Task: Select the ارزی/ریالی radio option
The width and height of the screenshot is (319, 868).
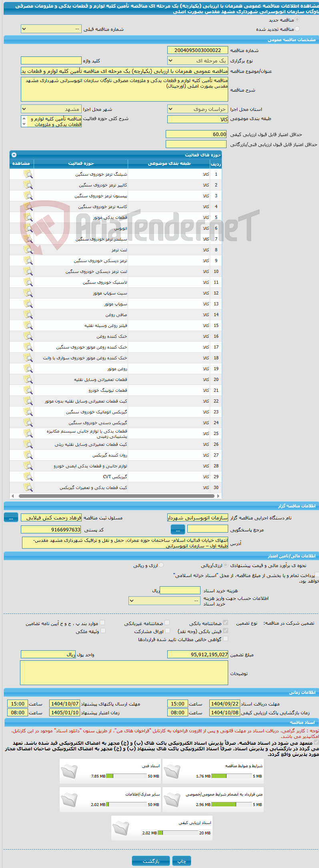Action: click(226, 565)
